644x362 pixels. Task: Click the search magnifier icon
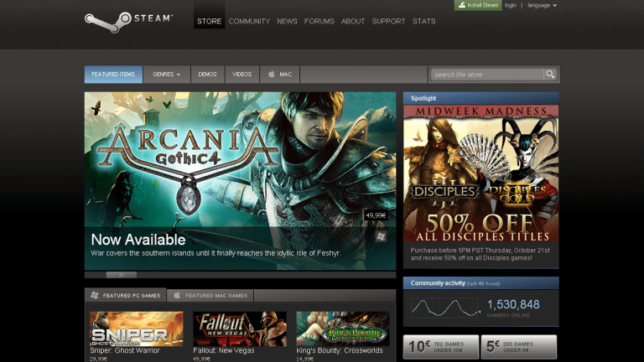click(550, 75)
